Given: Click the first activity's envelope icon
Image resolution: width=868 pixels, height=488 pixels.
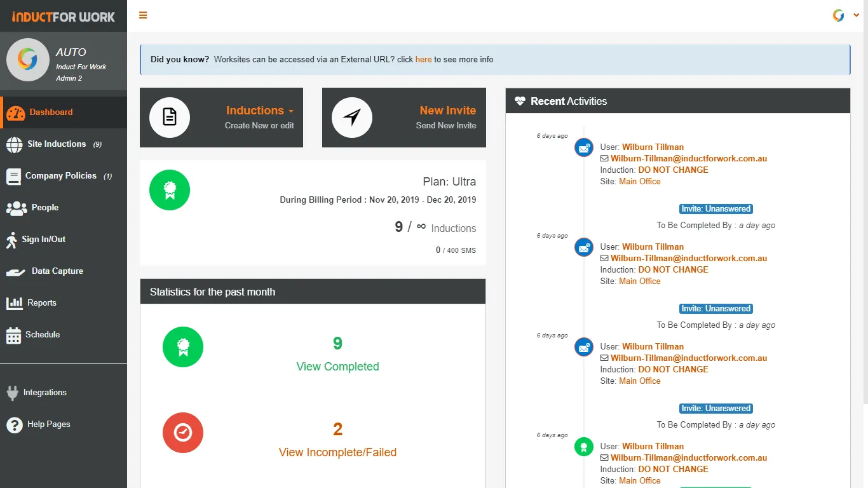Looking at the screenshot, I should (584, 147).
